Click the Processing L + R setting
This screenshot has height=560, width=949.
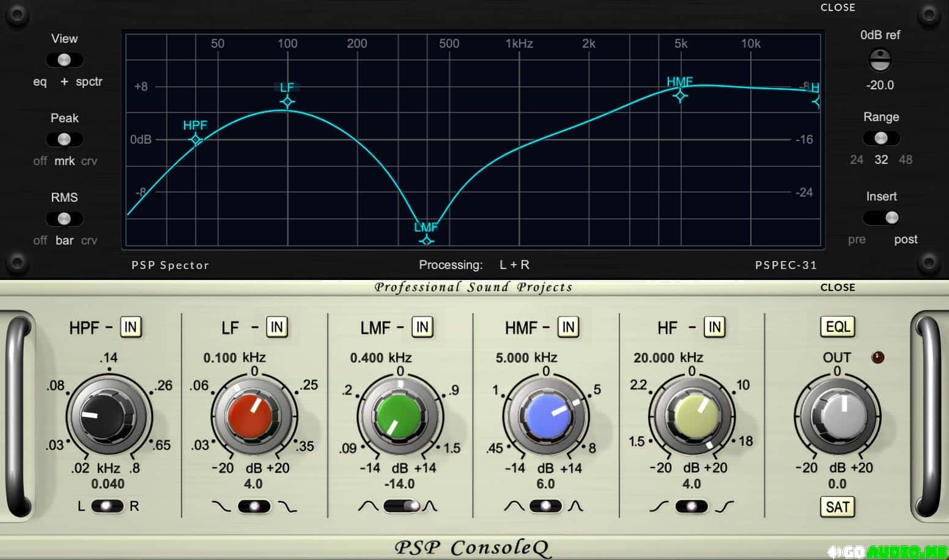pyautogui.click(x=514, y=265)
